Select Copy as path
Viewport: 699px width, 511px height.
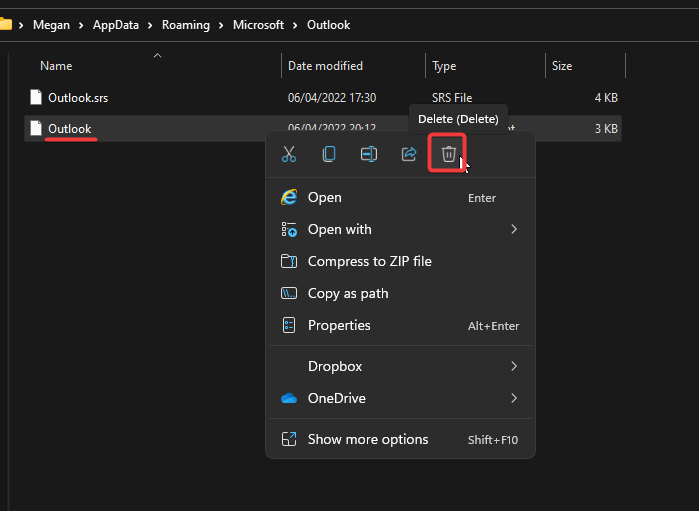(400, 293)
